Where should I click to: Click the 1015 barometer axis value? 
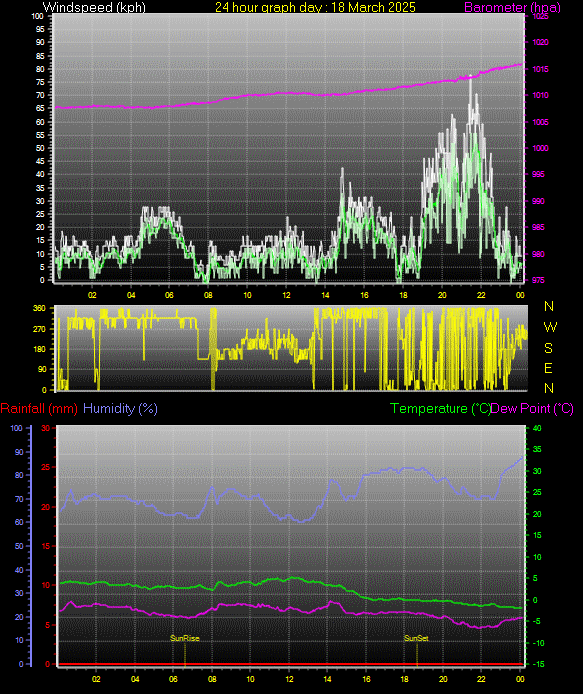[x=540, y=69]
